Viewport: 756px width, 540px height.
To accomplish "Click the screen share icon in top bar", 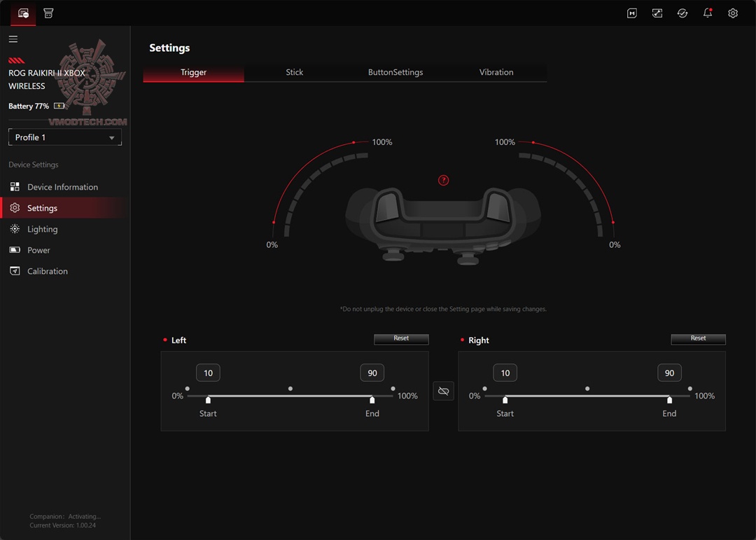I will pyautogui.click(x=657, y=13).
